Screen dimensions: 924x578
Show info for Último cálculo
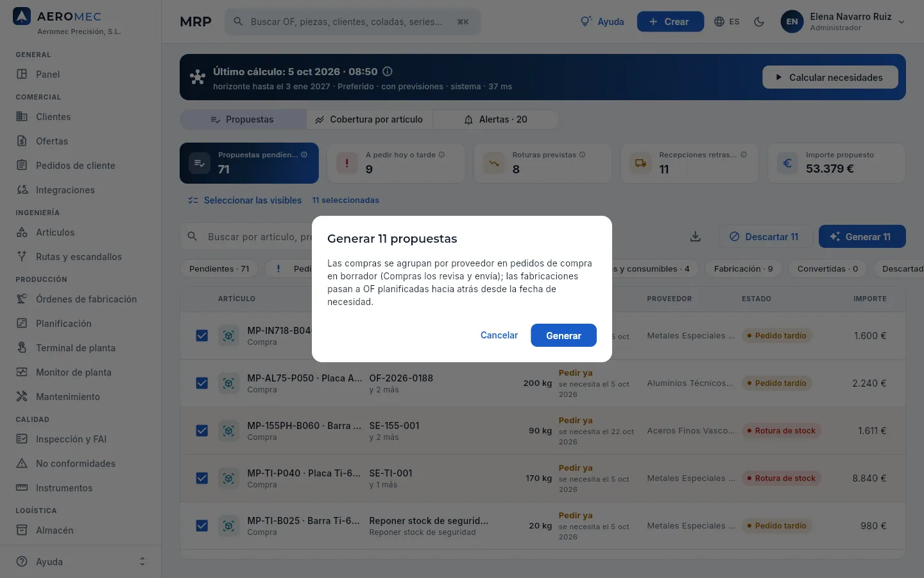click(x=388, y=71)
